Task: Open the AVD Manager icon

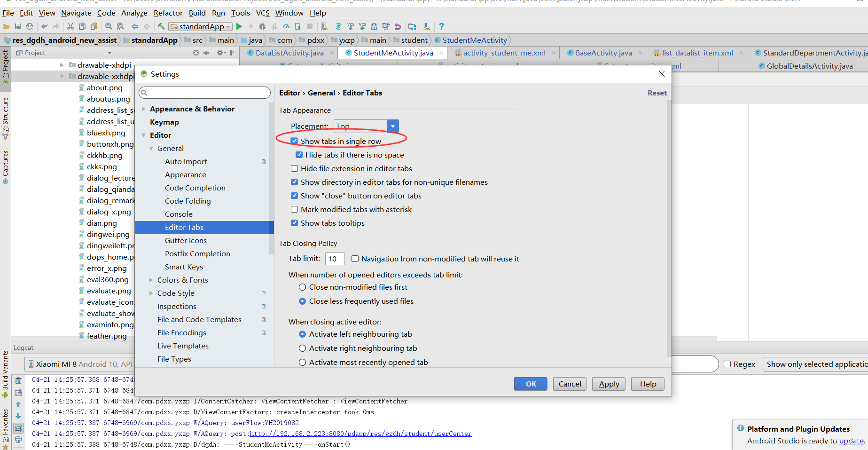Action: 412,27
